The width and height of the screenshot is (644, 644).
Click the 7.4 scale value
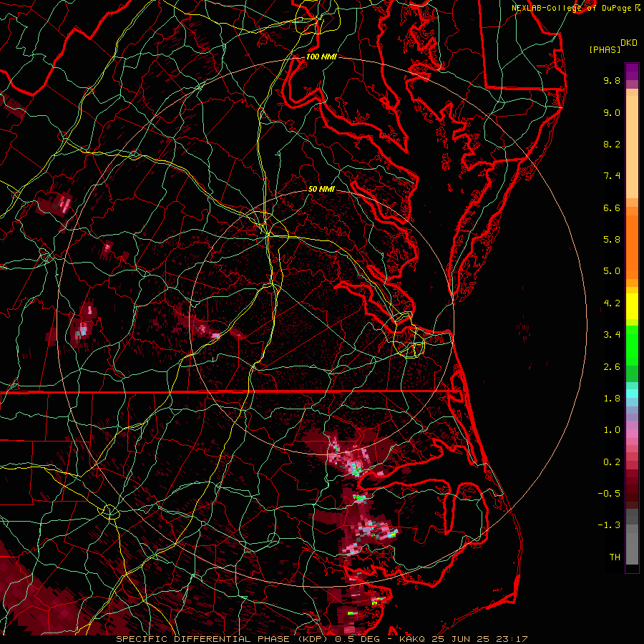pyautogui.click(x=612, y=176)
